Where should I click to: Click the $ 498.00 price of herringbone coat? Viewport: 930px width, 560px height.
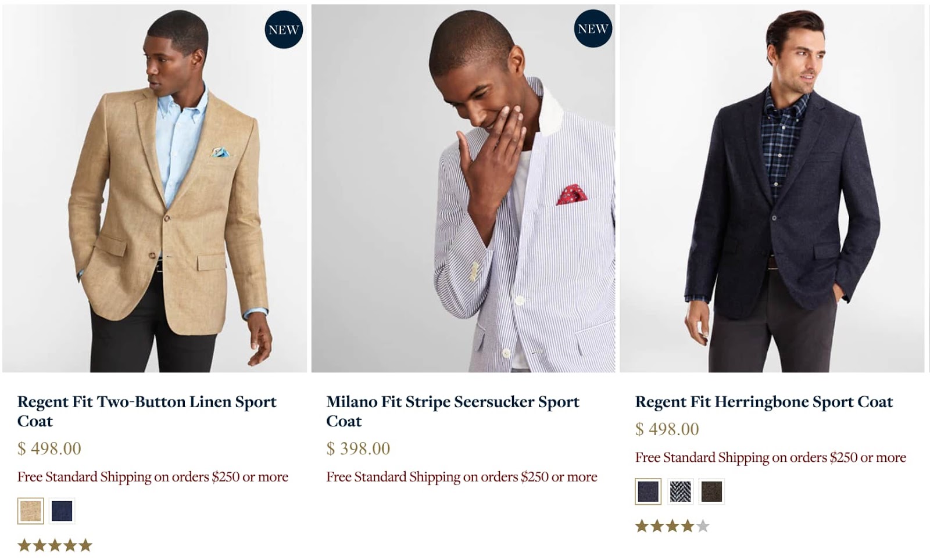pyautogui.click(x=667, y=429)
